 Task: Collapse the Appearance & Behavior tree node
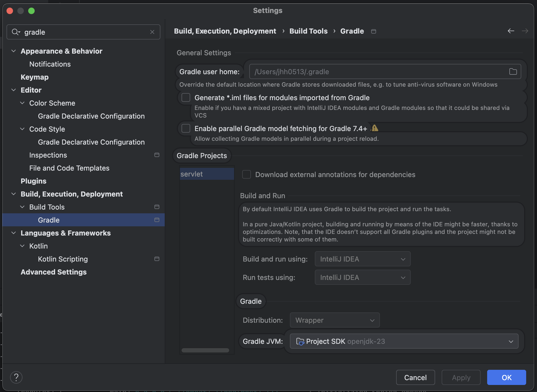click(x=14, y=51)
